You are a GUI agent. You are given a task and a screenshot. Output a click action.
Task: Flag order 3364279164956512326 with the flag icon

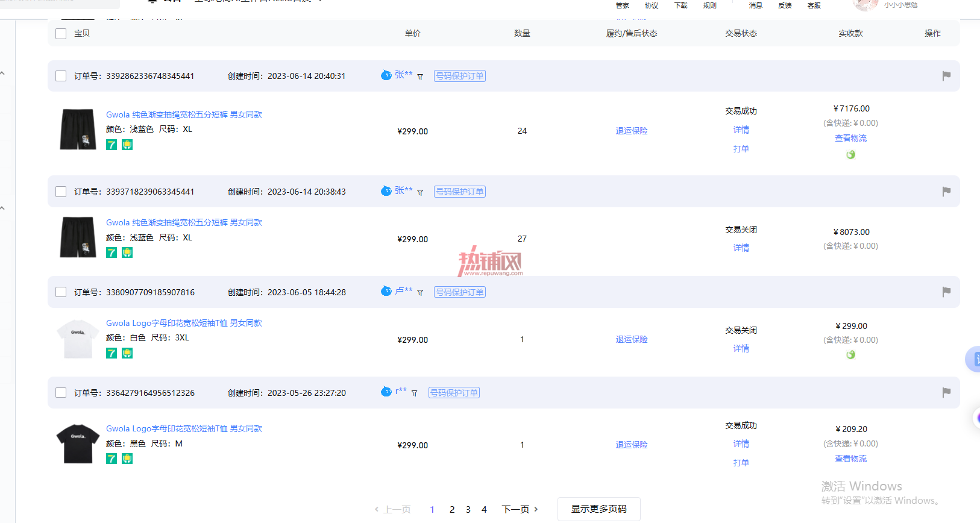946,393
